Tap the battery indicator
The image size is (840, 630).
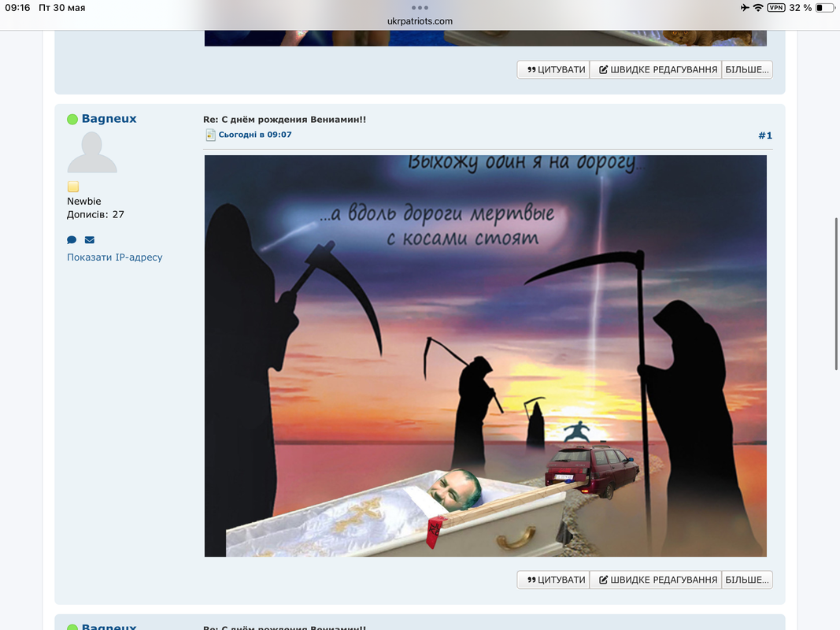coord(825,8)
